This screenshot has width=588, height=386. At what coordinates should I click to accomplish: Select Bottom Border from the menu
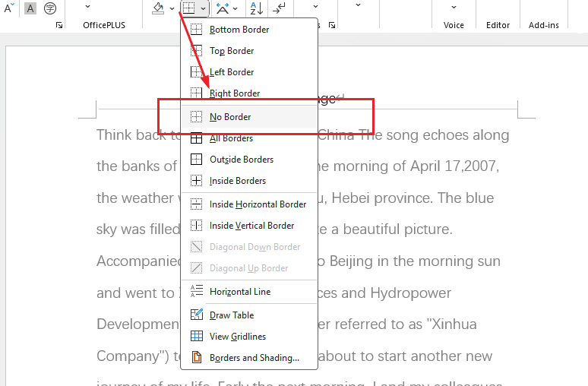(249, 30)
